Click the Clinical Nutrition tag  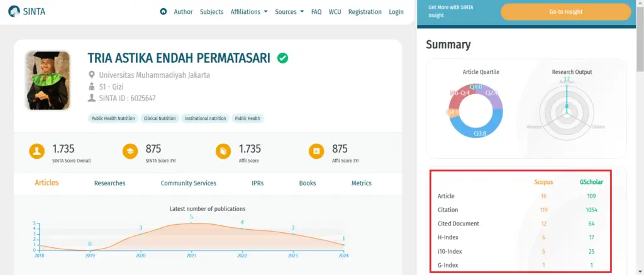pos(160,119)
